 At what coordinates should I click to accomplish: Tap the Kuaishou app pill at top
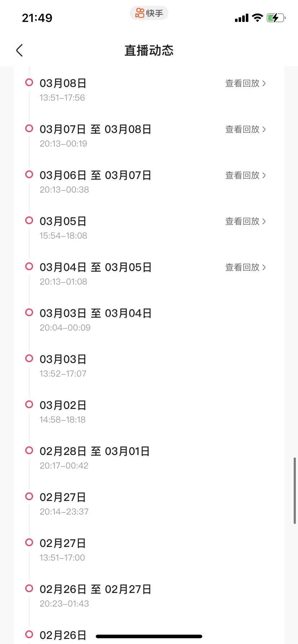point(149,14)
